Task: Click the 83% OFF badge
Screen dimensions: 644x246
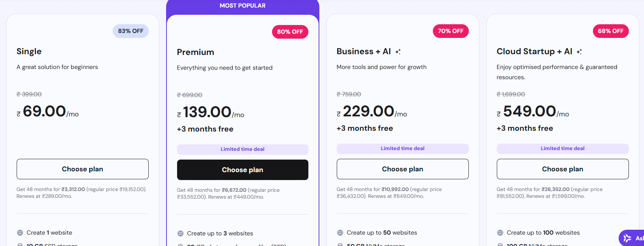Action: click(x=131, y=31)
